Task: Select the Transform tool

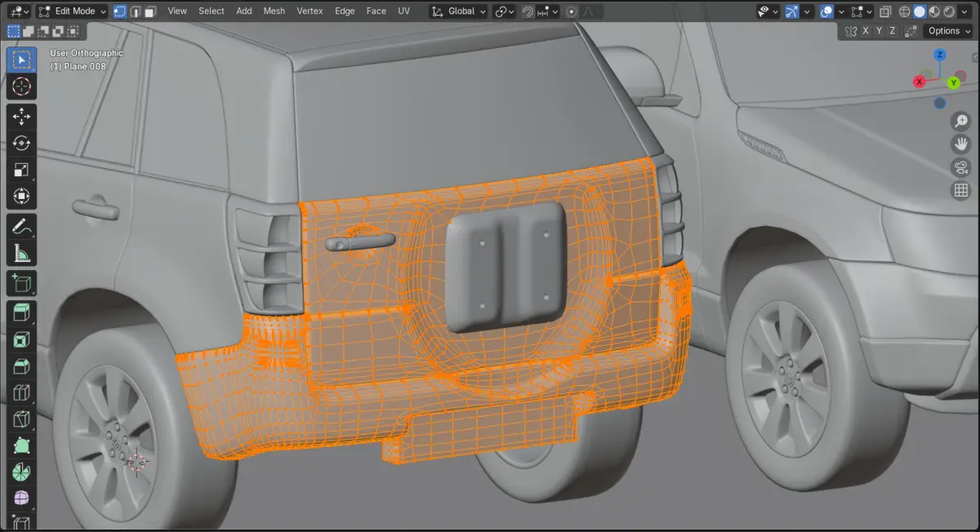Action: [x=22, y=197]
